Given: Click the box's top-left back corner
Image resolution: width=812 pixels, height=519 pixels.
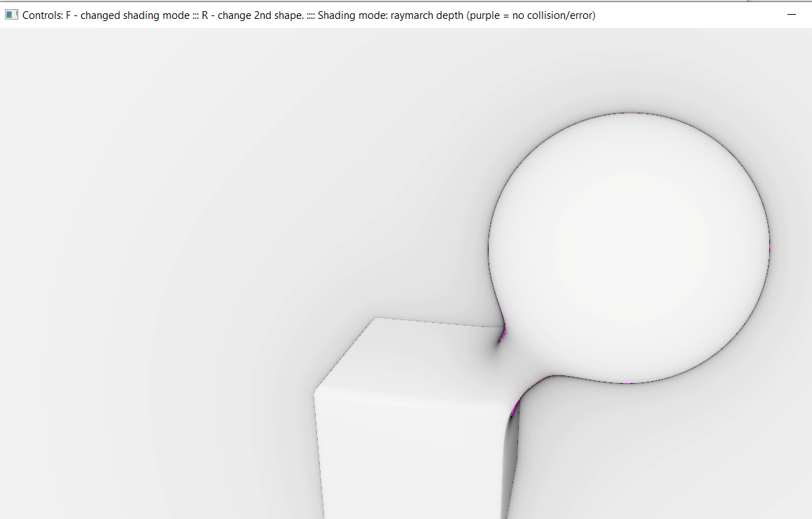Looking at the screenshot, I should (376, 319).
